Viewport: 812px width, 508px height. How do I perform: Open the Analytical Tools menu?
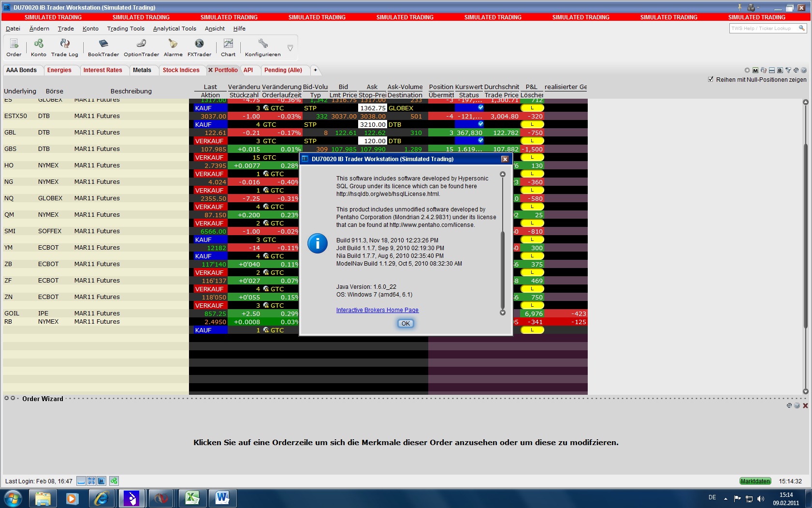point(174,29)
